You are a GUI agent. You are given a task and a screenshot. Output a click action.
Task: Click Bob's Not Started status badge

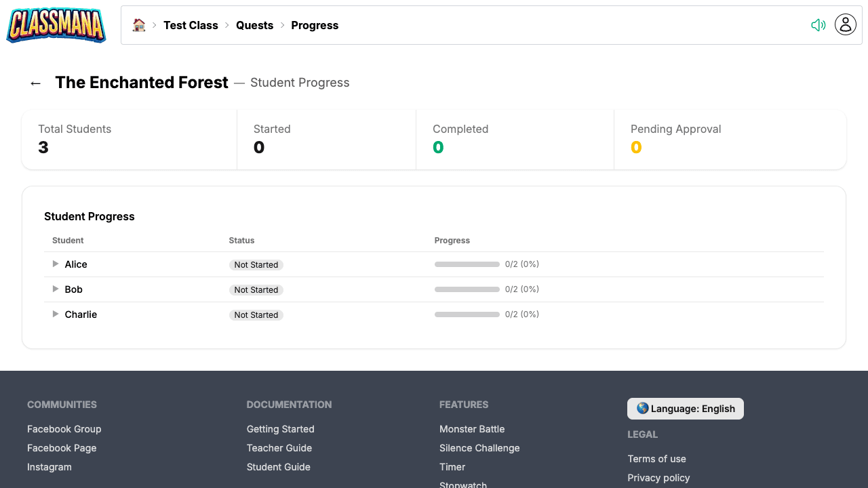tap(256, 290)
